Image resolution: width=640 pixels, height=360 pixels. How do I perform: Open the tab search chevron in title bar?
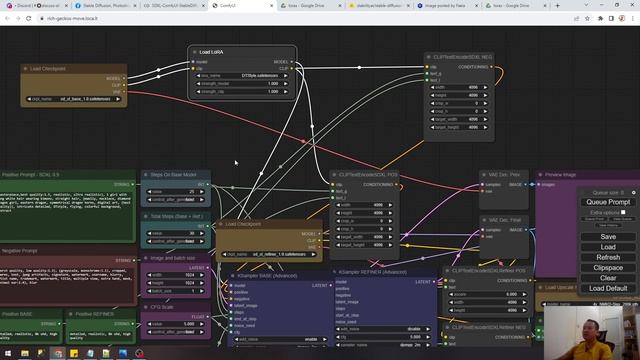(x=586, y=5)
